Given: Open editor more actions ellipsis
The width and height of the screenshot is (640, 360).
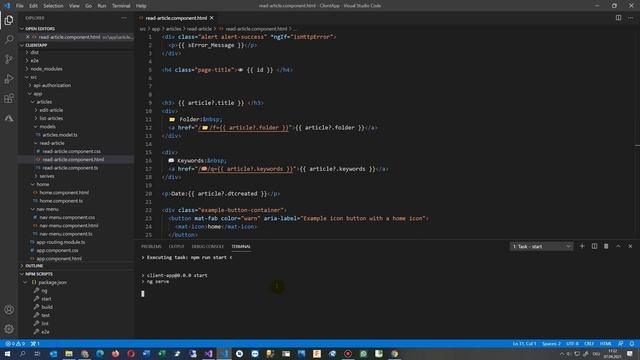Looking at the screenshot, I should tap(631, 18).
